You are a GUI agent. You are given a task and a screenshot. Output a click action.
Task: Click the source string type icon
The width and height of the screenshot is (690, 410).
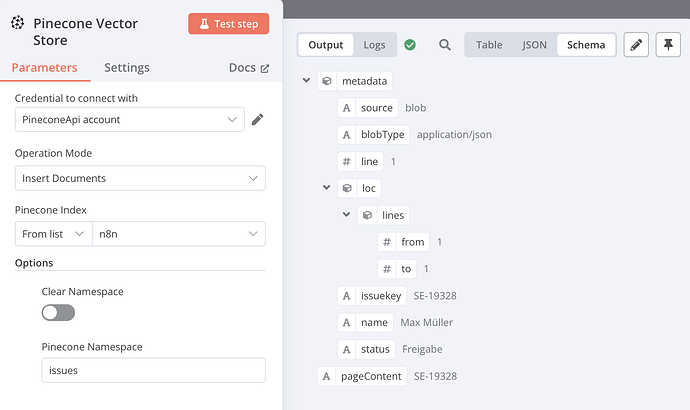click(x=347, y=108)
